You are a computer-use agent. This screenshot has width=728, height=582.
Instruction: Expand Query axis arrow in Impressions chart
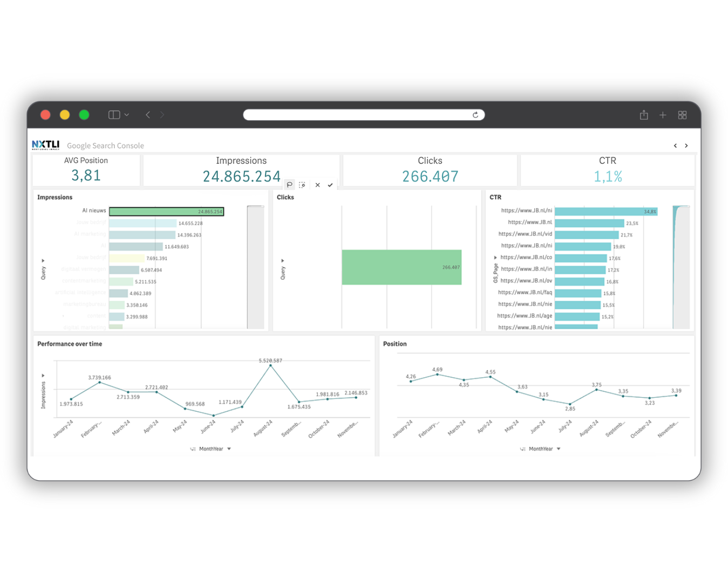tap(43, 261)
